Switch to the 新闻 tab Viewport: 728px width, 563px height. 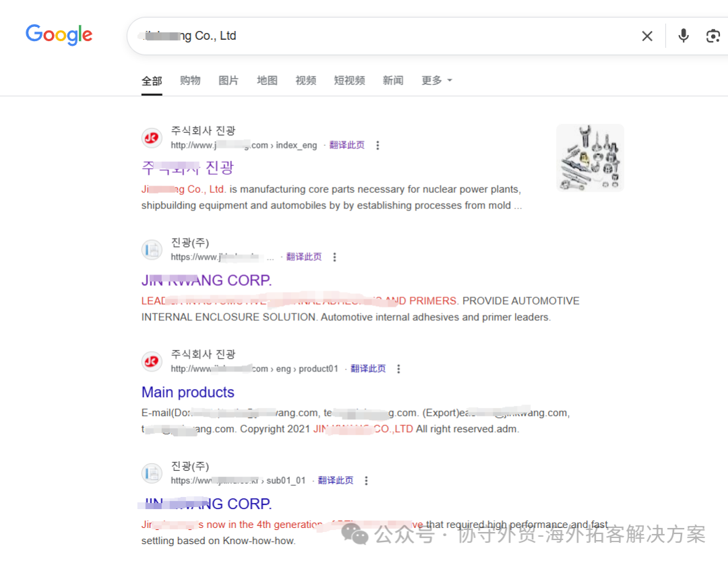[x=393, y=80]
